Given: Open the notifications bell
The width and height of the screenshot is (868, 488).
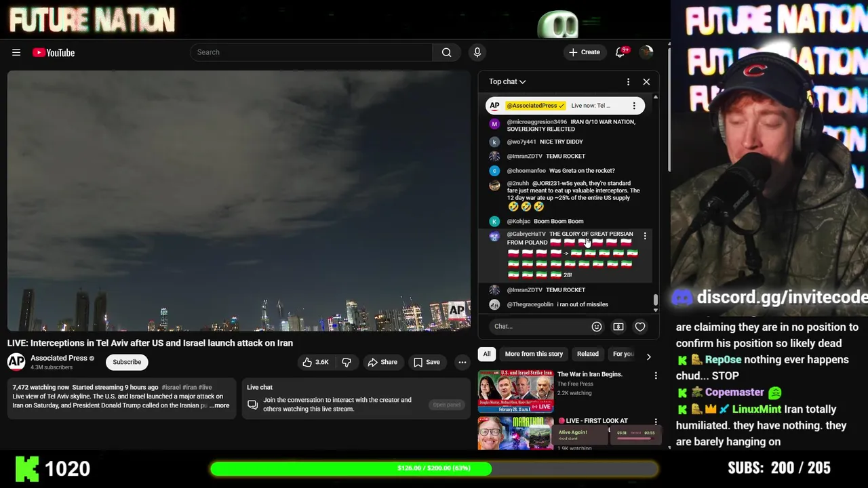Looking at the screenshot, I should [620, 52].
